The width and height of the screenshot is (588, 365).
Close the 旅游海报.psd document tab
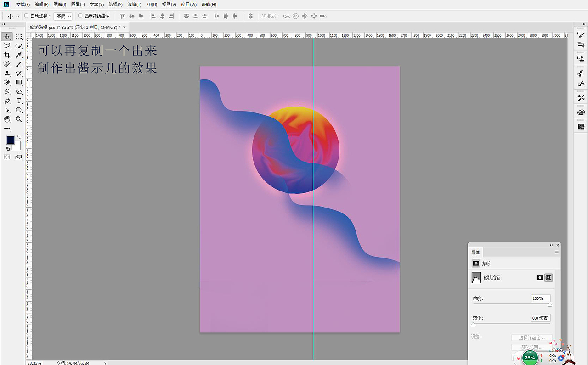tap(124, 27)
